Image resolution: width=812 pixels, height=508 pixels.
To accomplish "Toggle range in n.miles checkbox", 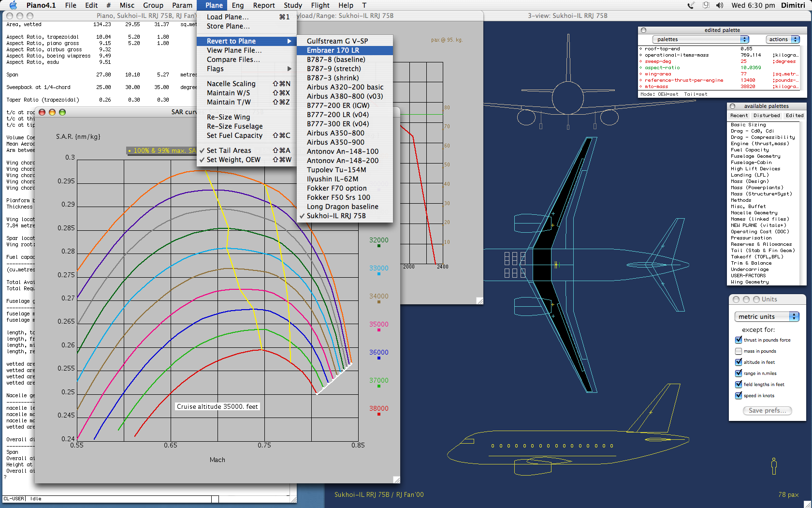I will coord(739,374).
